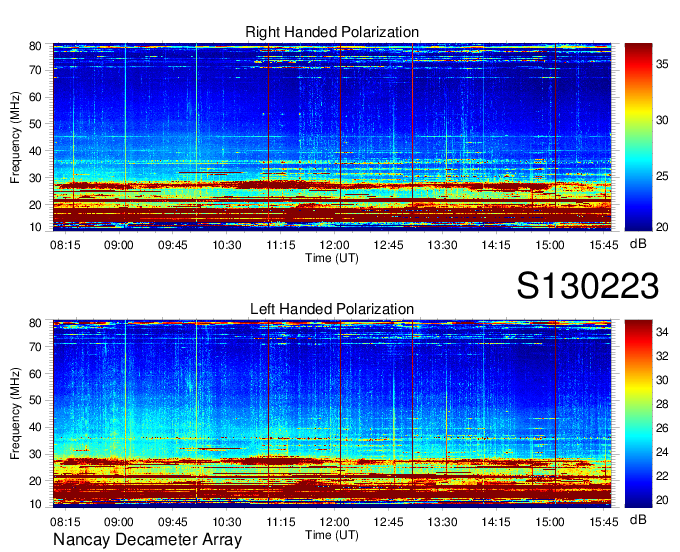680x552 pixels.
Task: Click 15:00 time tick under Left Handed plot
Action: click(x=550, y=522)
